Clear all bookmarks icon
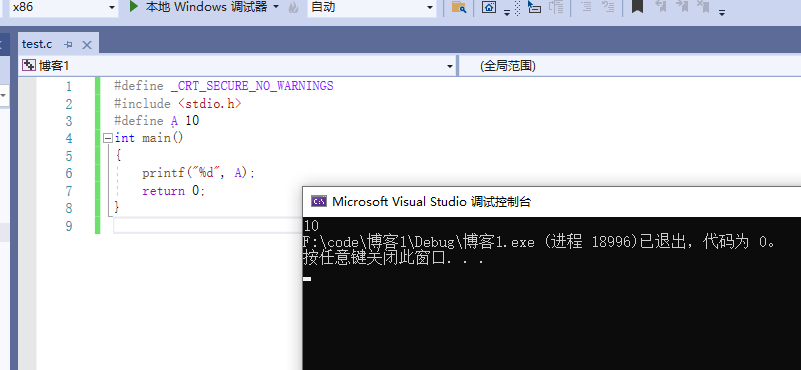The width and height of the screenshot is (801, 370). [x=703, y=6]
